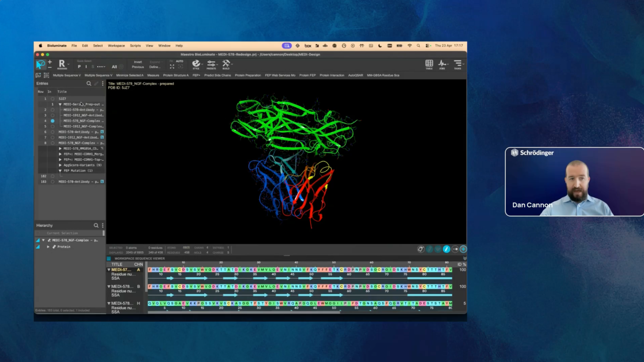Open the Style tool in toolbar
Image resolution: width=644 pixels, height=362 pixels.
click(x=196, y=64)
